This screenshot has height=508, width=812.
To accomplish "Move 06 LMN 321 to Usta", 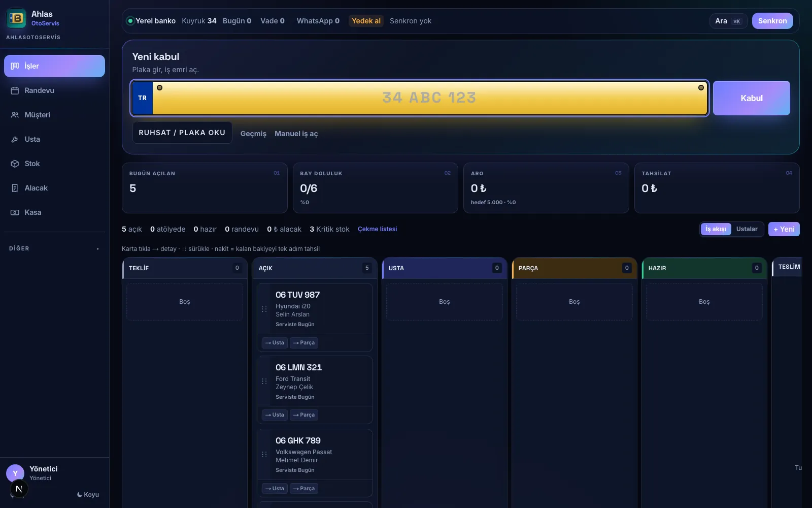I will coord(275,415).
